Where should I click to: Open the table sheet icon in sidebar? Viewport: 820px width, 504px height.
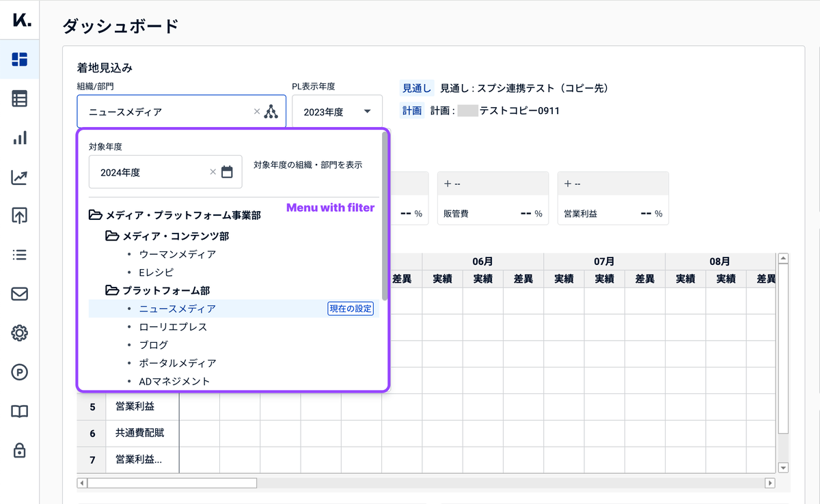click(20, 98)
